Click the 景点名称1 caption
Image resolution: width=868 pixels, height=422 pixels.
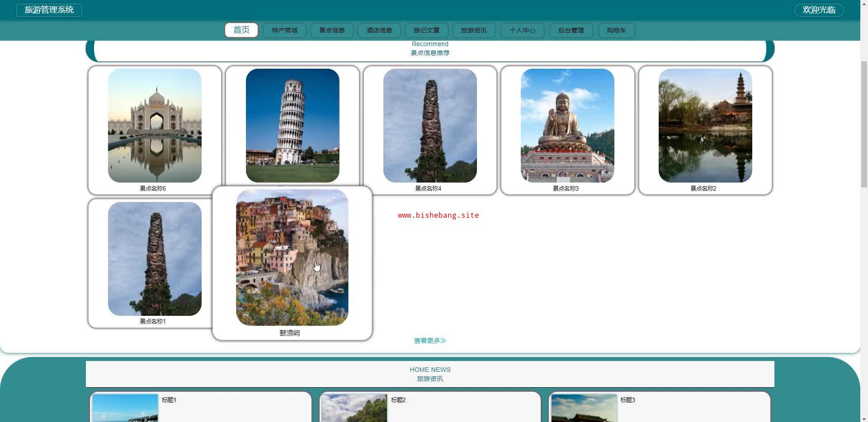153,321
